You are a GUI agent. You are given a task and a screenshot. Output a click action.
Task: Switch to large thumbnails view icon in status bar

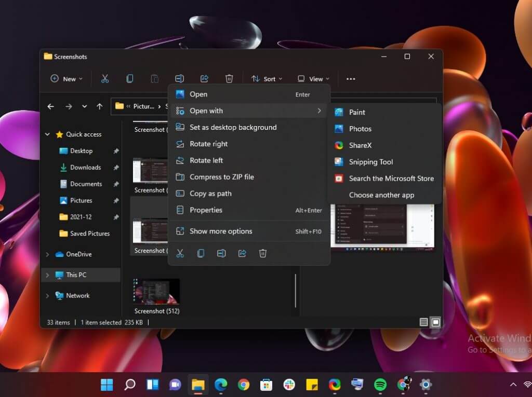[436, 322]
